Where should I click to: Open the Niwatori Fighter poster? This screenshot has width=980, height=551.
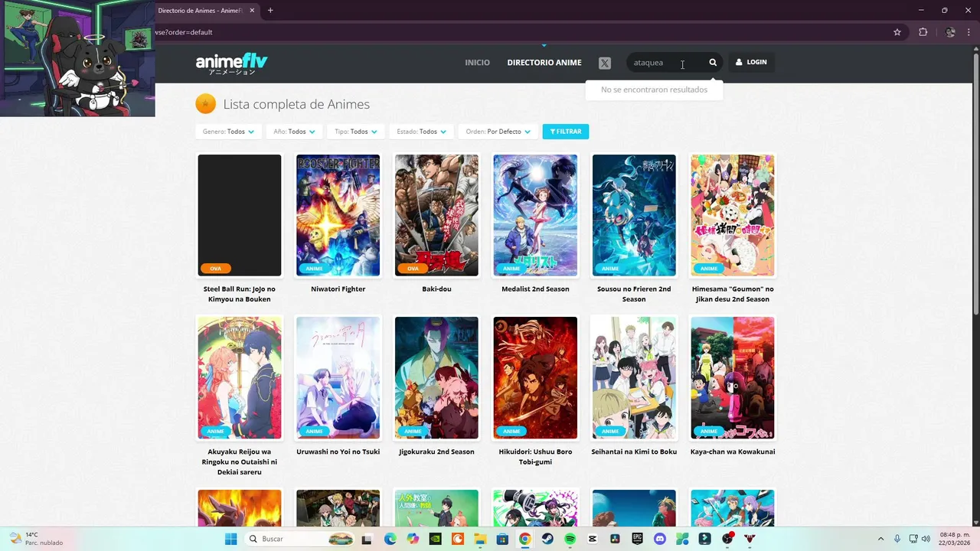[x=338, y=215]
